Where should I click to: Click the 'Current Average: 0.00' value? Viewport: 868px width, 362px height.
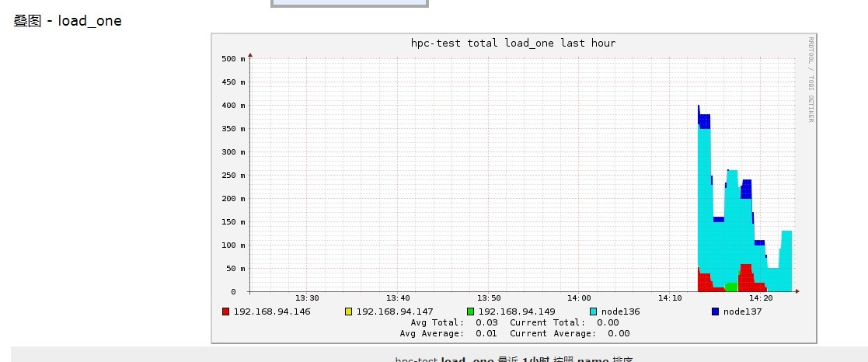(570, 334)
